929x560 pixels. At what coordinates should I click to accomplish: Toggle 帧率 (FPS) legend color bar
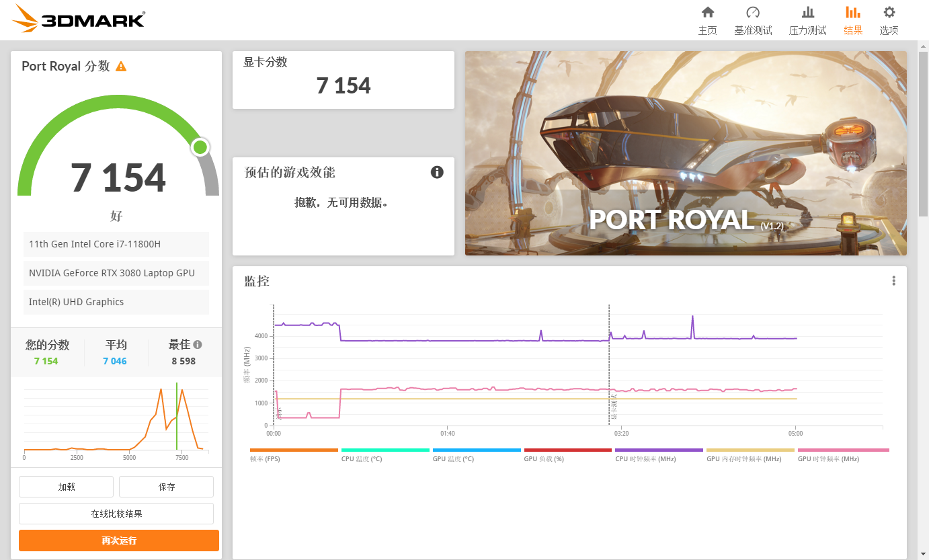coord(294,450)
